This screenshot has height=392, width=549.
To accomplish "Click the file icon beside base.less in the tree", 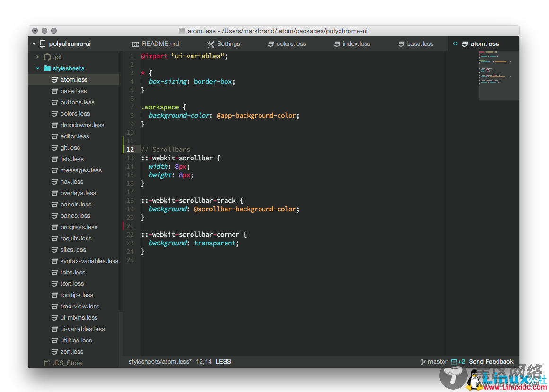I will click(55, 91).
